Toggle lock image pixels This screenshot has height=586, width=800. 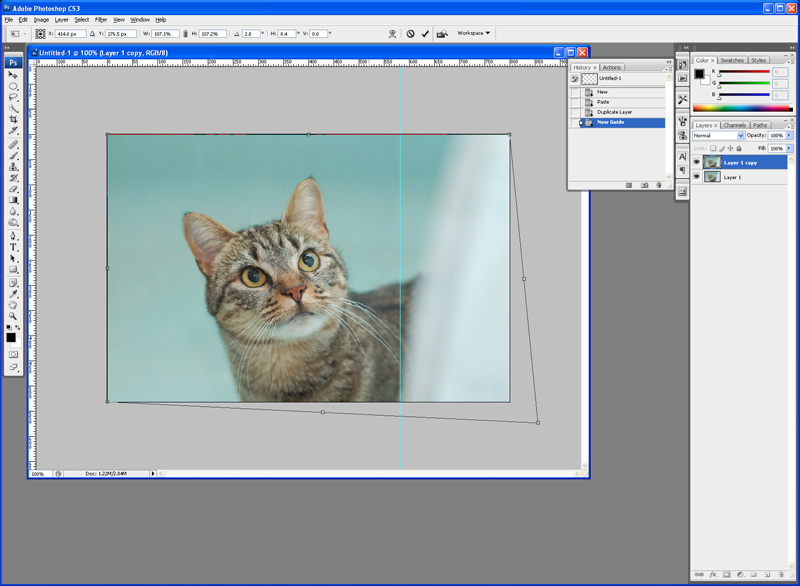click(722, 148)
